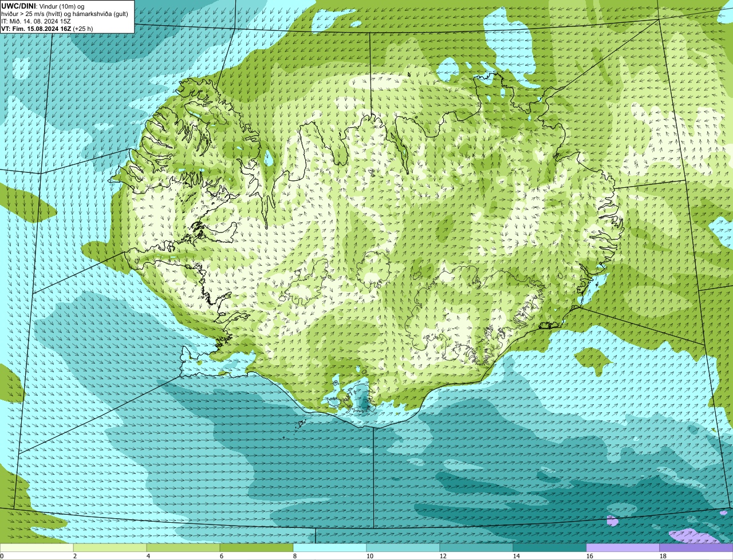The width and height of the screenshot is (733, 560).
Task: Pick the 8–10 m/s light cyan legend swatch
Action: tap(330, 547)
